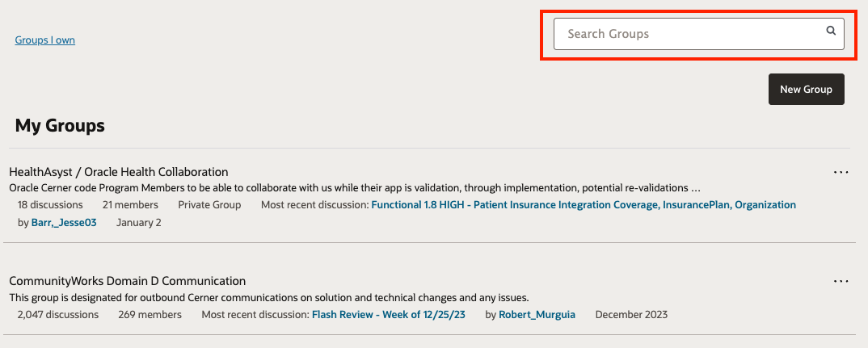This screenshot has height=348, width=868.
Task: Click the December 2023 date label
Action: (632, 315)
